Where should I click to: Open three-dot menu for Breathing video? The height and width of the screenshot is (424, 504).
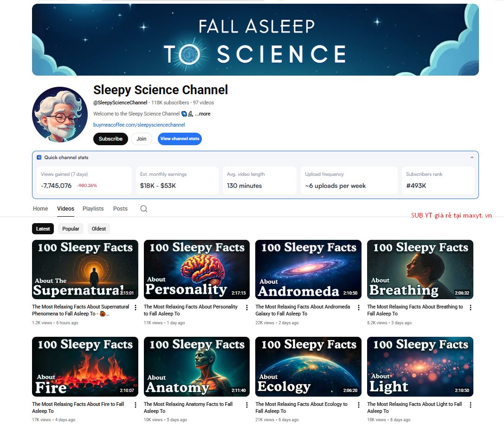coord(471,308)
